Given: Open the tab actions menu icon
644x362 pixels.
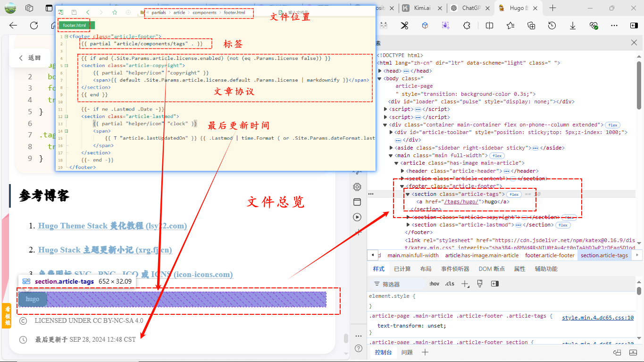Looking at the screenshot, I should pos(49,8).
